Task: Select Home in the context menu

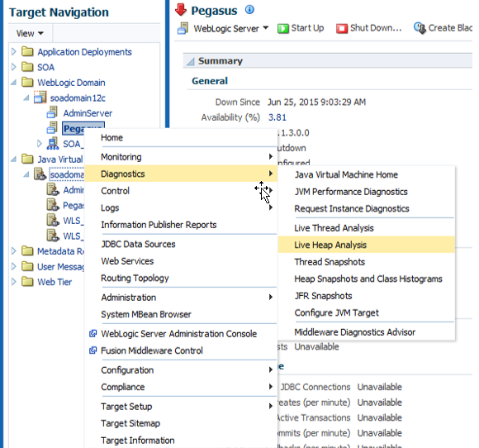Action: coord(181,137)
